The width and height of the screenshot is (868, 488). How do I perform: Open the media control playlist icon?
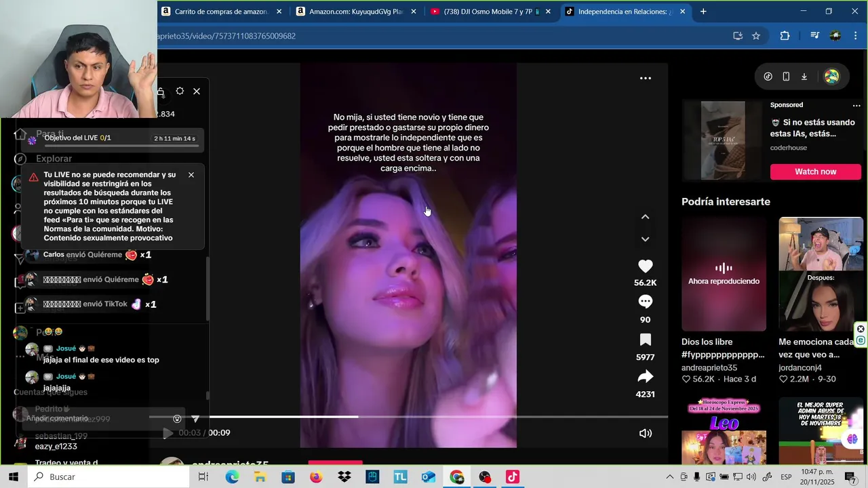coord(815,36)
